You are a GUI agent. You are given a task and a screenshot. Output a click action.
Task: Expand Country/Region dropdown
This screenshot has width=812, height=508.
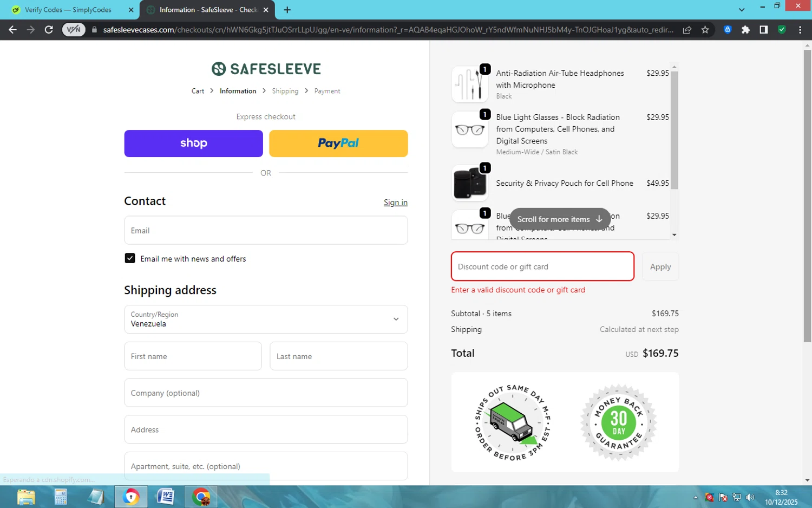(266, 319)
